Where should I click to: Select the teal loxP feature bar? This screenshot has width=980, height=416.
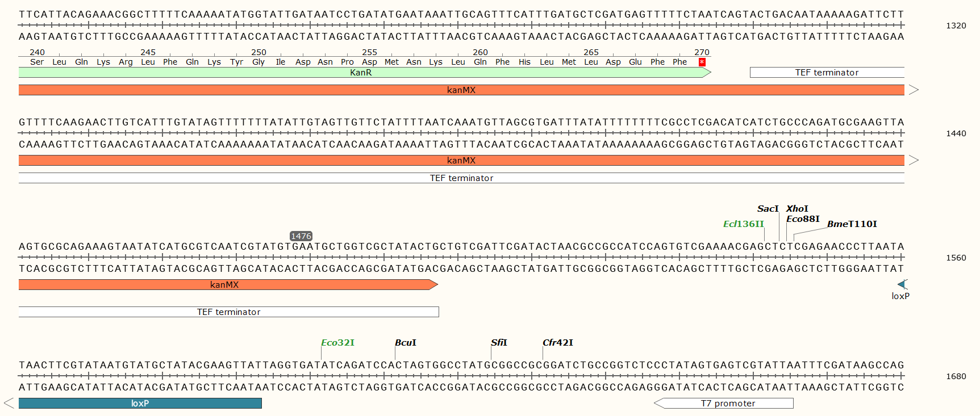click(x=140, y=403)
